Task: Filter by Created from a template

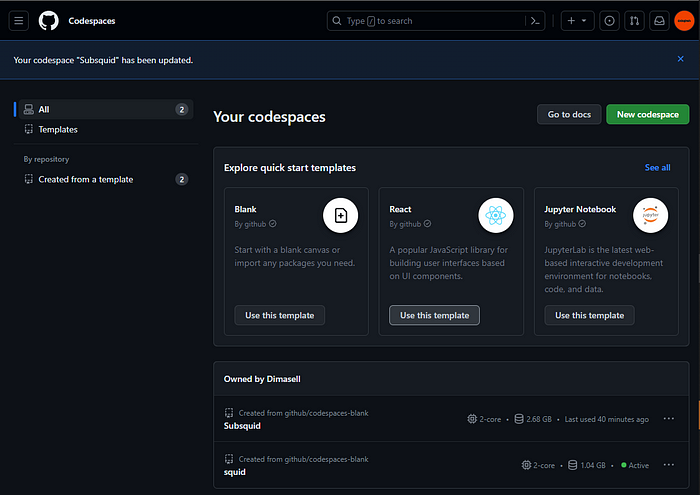Action: pos(106,179)
